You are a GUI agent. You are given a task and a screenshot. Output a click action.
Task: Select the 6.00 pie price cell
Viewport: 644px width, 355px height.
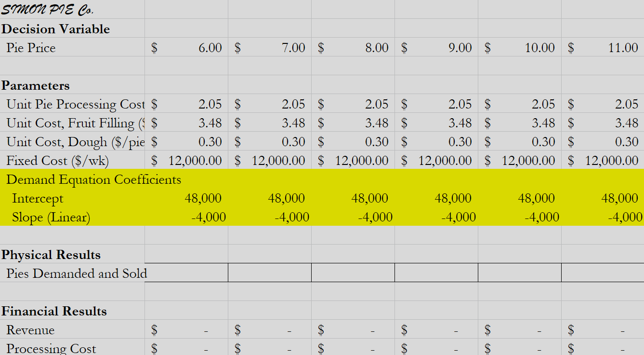pyautogui.click(x=186, y=48)
